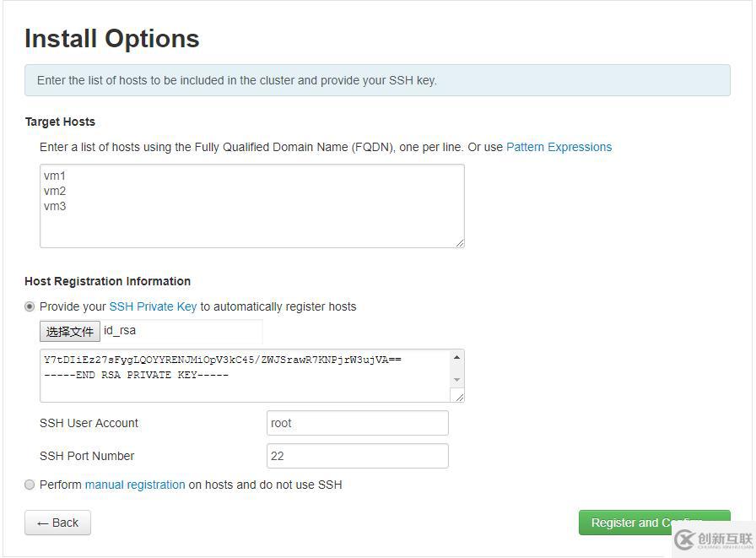Focus the SSH User Account field with root

[357, 423]
